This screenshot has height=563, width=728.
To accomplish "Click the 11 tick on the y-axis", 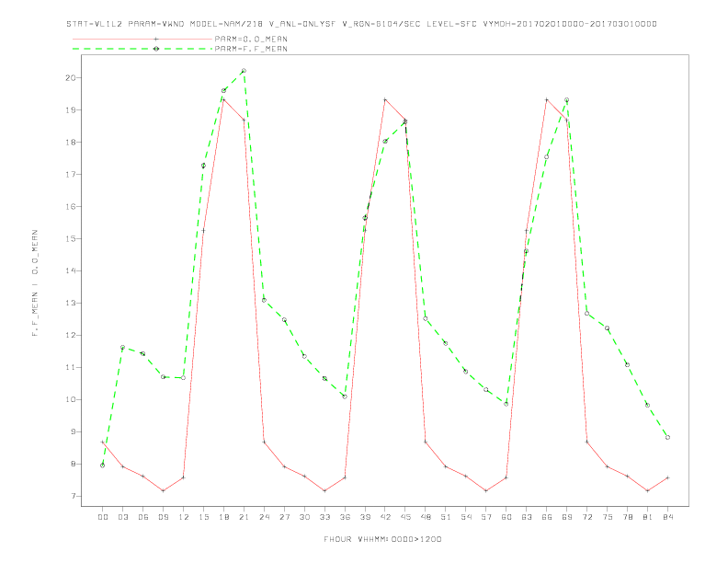I will (x=70, y=367).
